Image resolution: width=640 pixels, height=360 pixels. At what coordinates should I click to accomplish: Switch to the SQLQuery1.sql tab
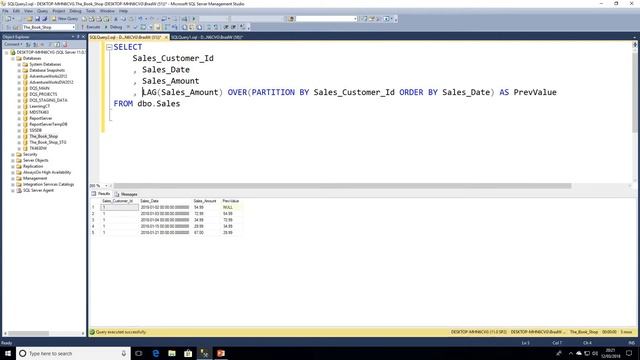tap(207, 37)
